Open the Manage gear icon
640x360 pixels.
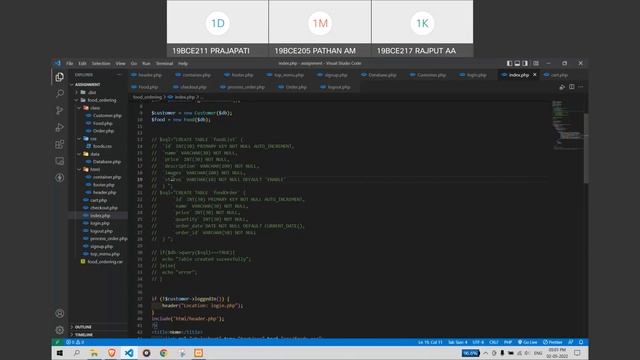click(x=60, y=330)
